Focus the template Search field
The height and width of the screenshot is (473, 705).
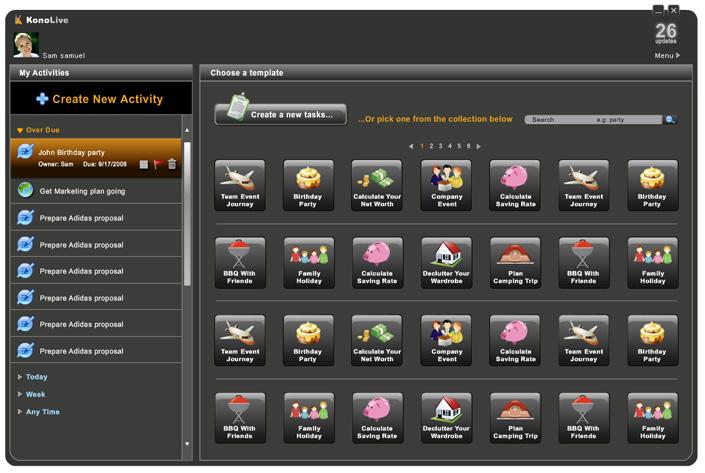tap(593, 120)
